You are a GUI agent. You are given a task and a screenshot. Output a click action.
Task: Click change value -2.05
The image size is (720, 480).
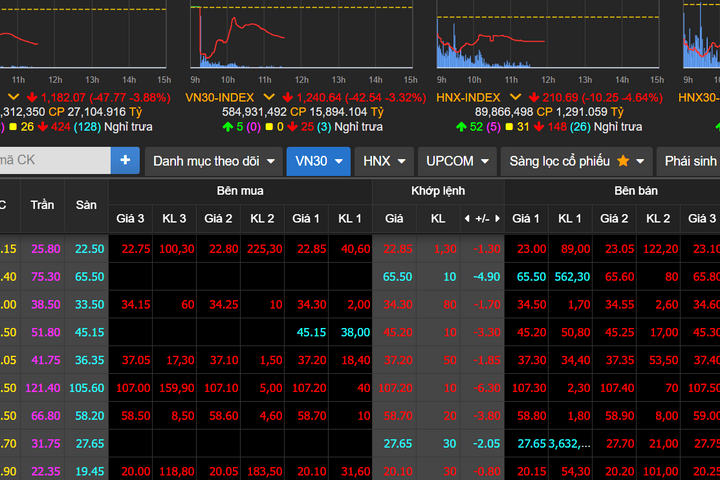click(x=486, y=444)
